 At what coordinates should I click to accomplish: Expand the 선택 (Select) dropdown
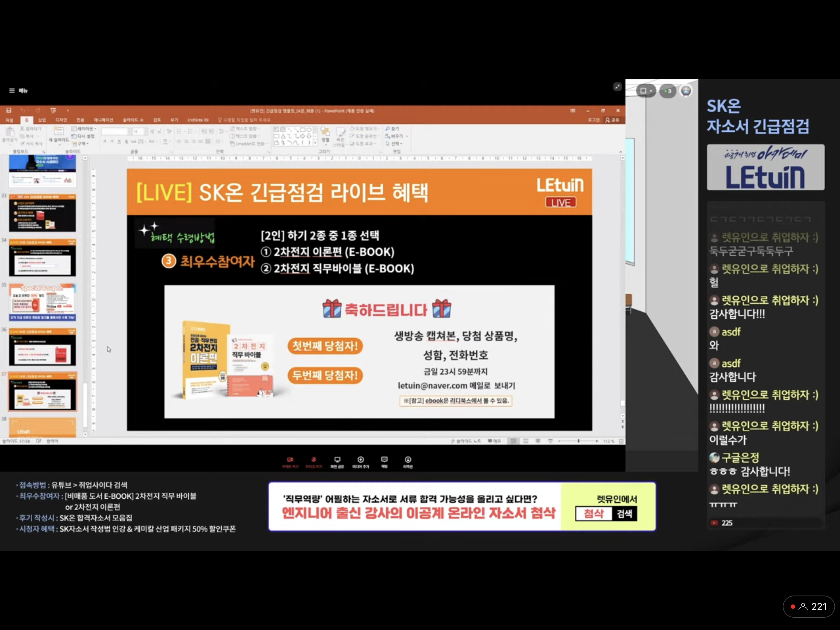click(x=394, y=144)
